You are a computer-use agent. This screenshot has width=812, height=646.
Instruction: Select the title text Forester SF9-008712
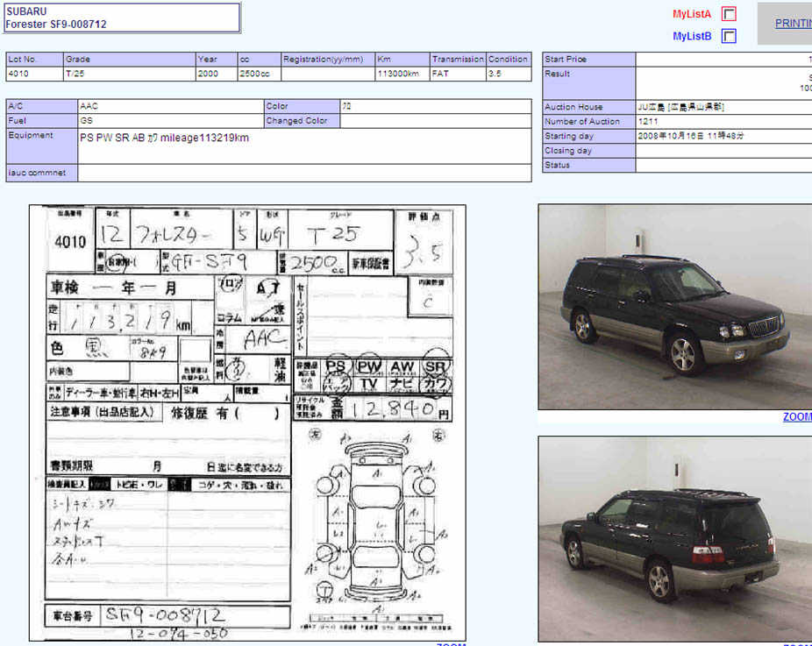click(56, 25)
